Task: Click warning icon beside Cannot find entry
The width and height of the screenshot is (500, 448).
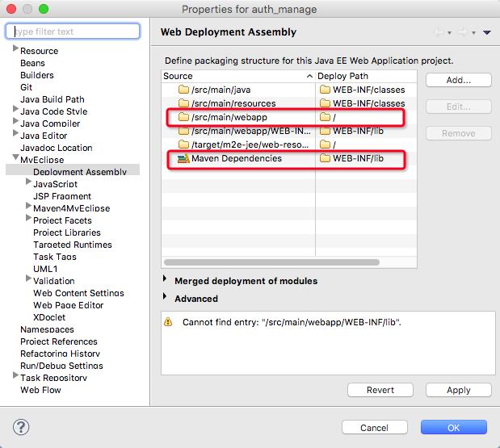Action: [168, 322]
